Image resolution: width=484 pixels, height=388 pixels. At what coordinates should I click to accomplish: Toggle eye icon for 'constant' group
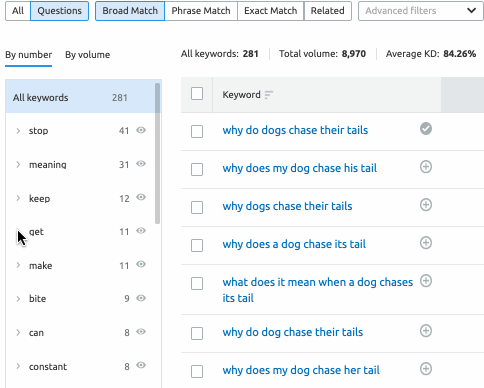[141, 365]
